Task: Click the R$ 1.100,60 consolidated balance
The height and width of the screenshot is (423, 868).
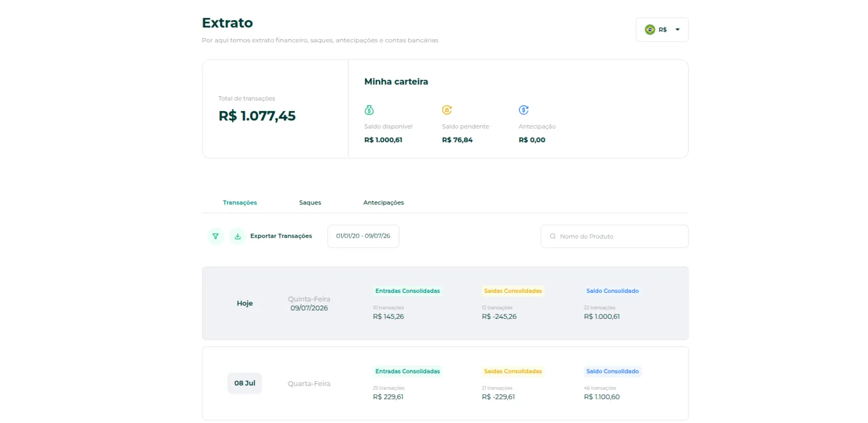Action: [x=602, y=397]
